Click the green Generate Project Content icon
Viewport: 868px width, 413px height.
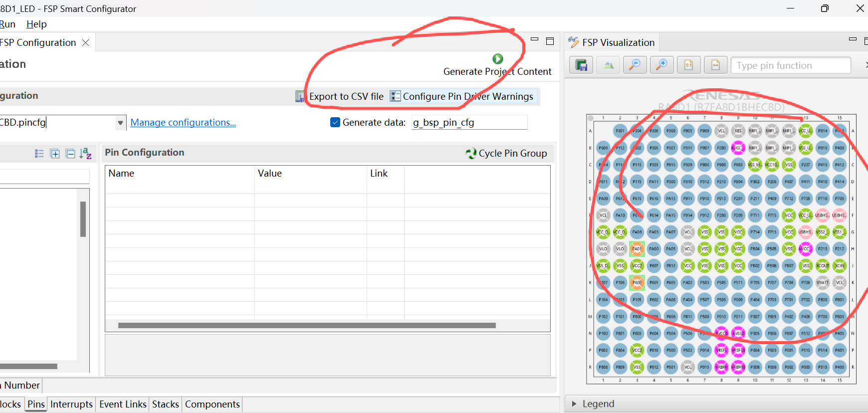click(498, 59)
